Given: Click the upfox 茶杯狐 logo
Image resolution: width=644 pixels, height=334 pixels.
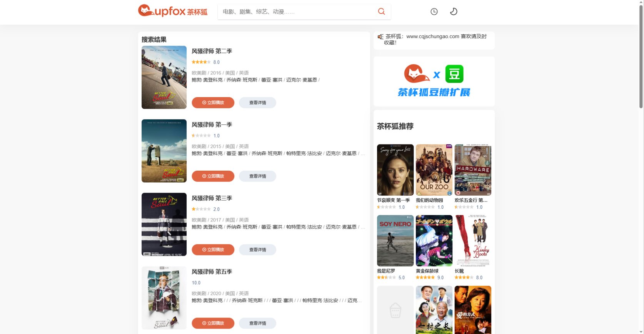Looking at the screenshot, I should click(x=173, y=11).
